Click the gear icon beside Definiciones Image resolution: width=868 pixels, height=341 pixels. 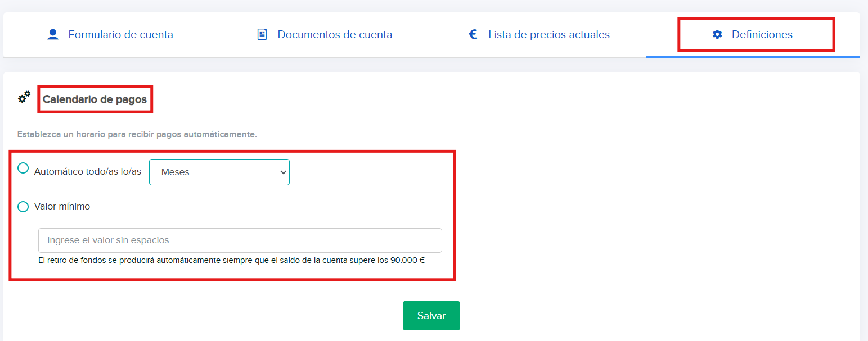[717, 35]
